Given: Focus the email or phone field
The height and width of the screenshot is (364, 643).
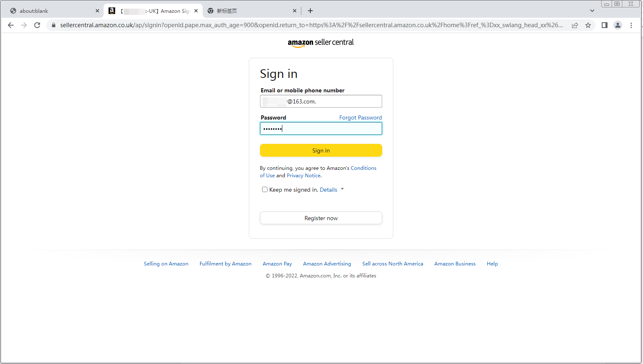Looking at the screenshot, I should pyautogui.click(x=321, y=101).
